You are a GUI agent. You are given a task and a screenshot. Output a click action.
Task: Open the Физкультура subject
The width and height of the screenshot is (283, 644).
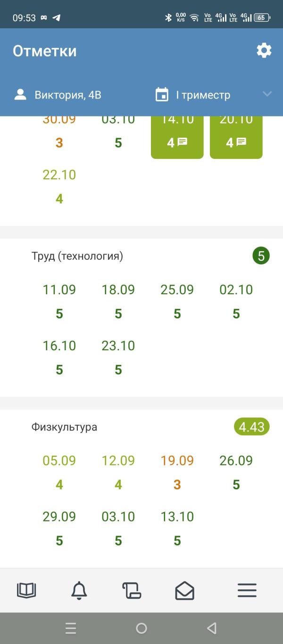[x=64, y=427]
